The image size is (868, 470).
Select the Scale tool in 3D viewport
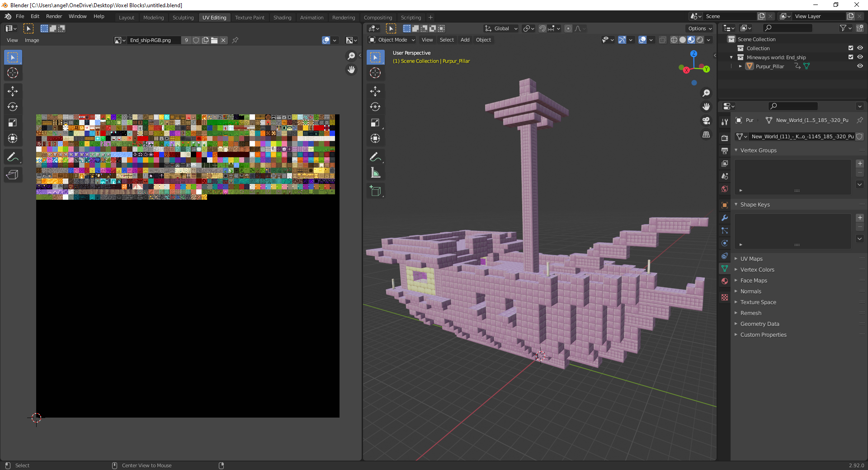point(375,122)
